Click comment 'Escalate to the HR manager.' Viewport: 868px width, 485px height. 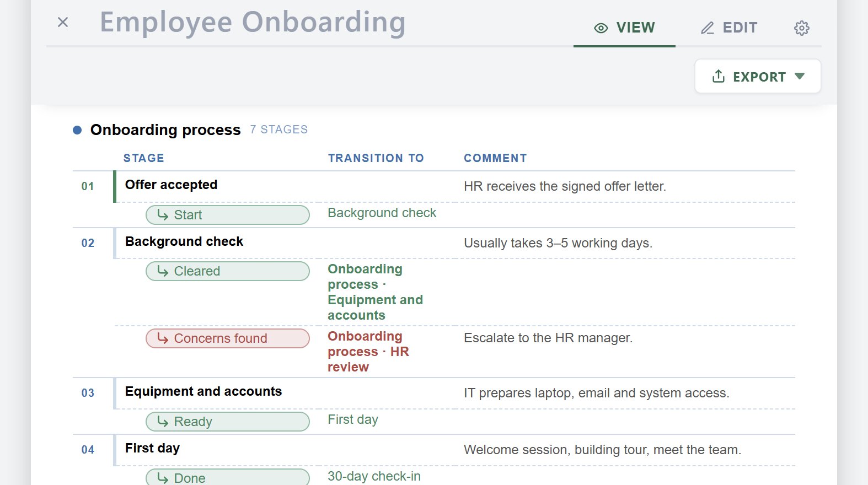point(548,338)
